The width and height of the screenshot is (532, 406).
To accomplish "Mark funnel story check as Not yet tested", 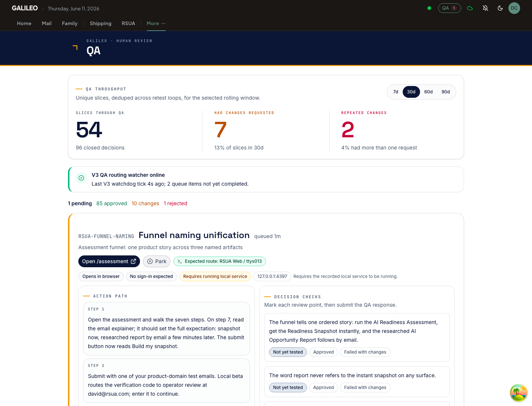I will [288, 352].
